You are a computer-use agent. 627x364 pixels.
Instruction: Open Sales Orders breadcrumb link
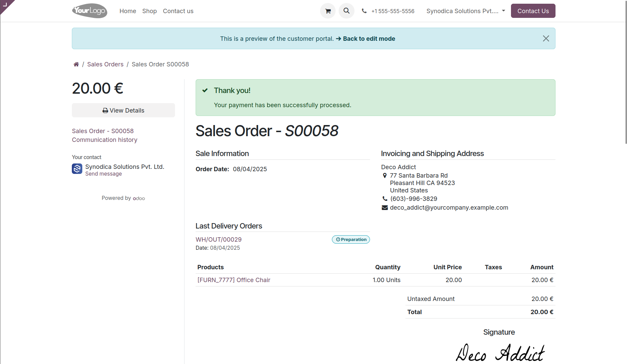[x=105, y=64]
